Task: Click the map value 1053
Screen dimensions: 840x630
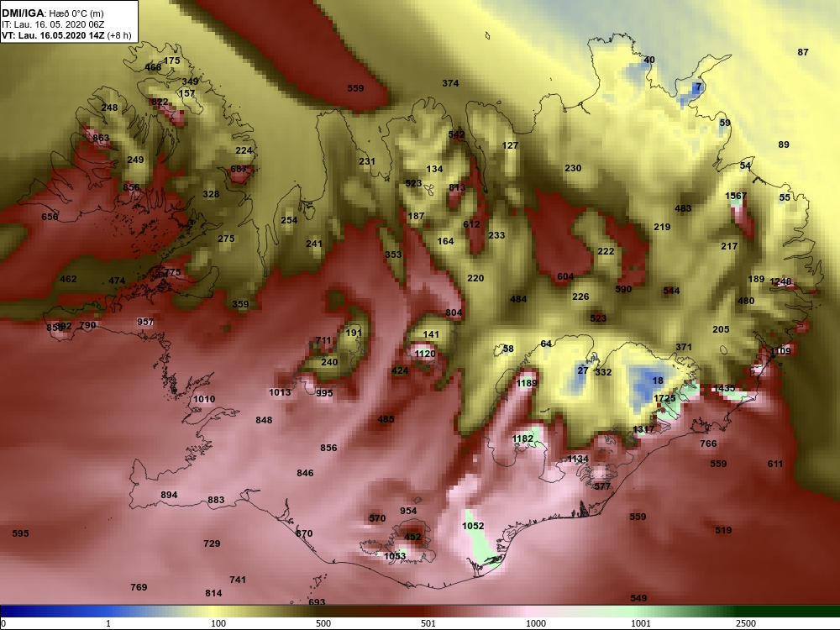Action: tap(395, 556)
